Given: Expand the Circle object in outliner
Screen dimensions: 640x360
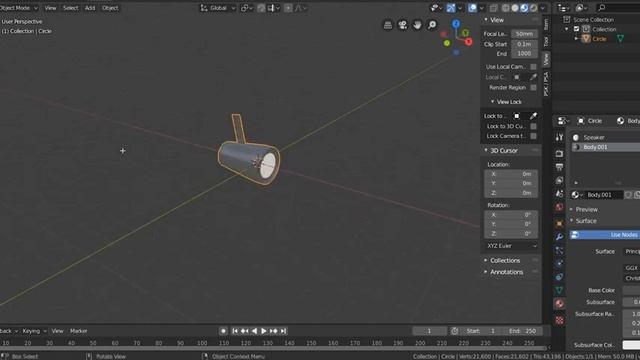Looking at the screenshot, I should pos(576,39).
